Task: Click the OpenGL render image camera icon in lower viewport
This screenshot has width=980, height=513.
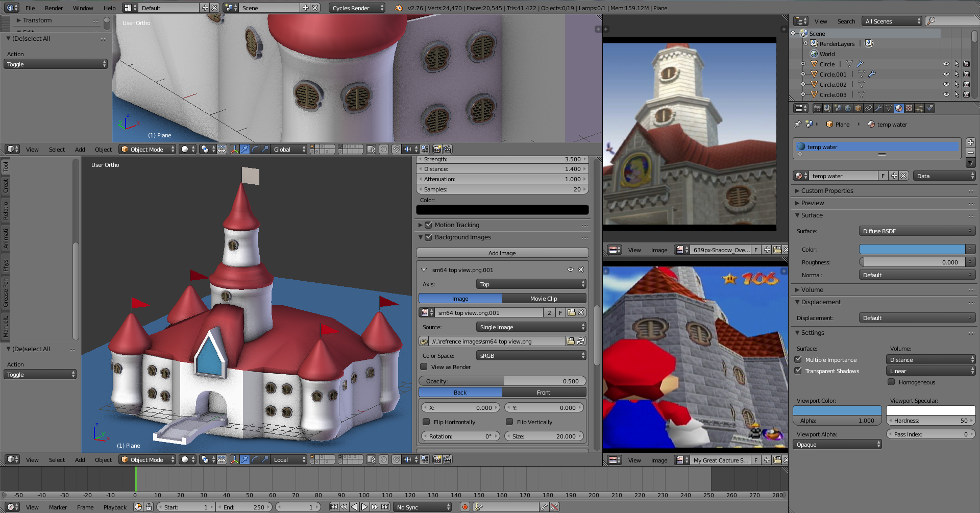Action: tap(437, 459)
